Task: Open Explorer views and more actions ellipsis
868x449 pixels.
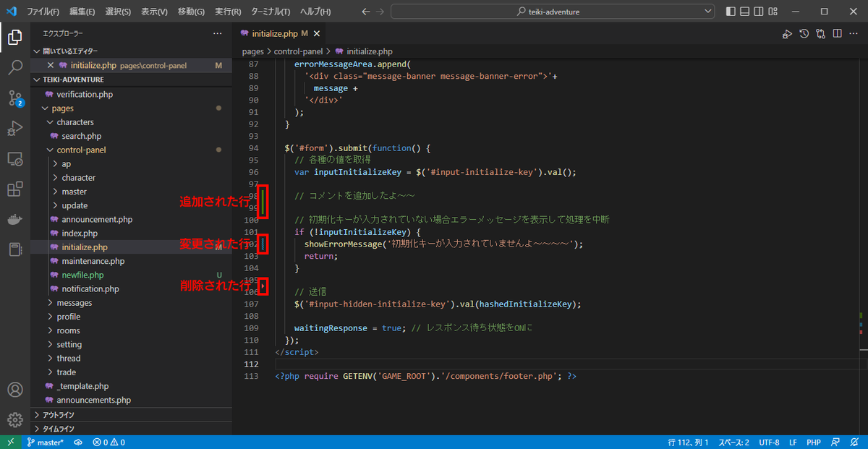Action: [218, 33]
